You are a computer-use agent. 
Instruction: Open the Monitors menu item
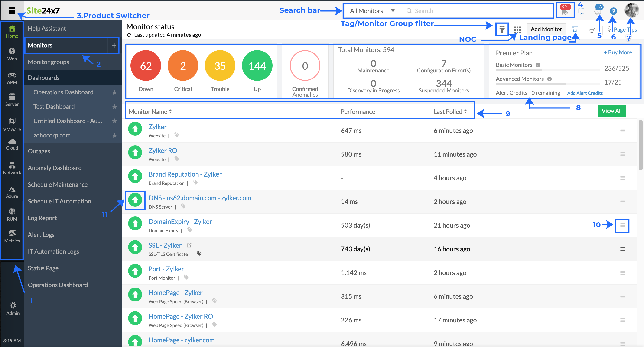click(40, 45)
